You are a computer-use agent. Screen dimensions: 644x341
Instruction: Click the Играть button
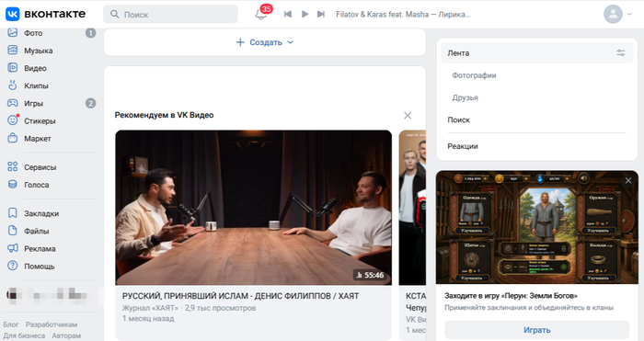pos(536,330)
